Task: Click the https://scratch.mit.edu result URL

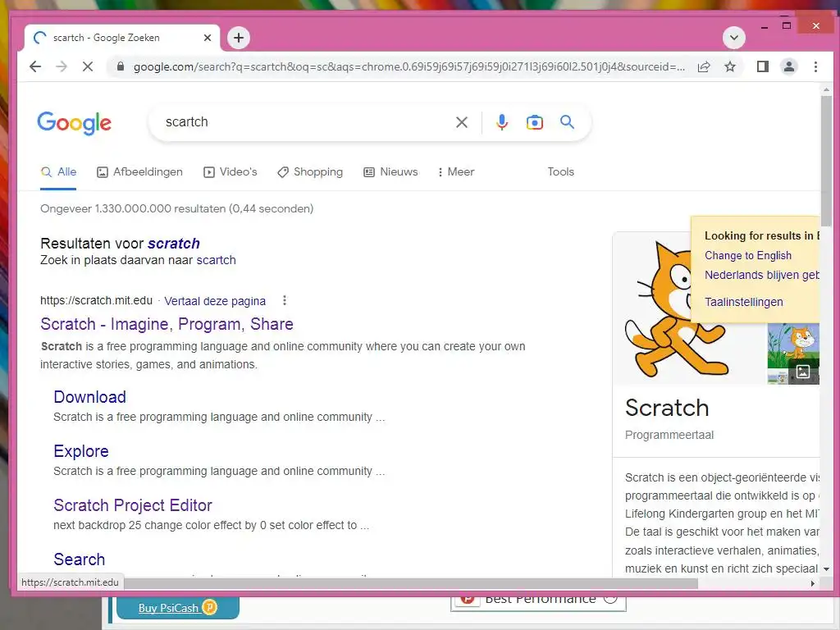Action: pyautogui.click(x=96, y=300)
